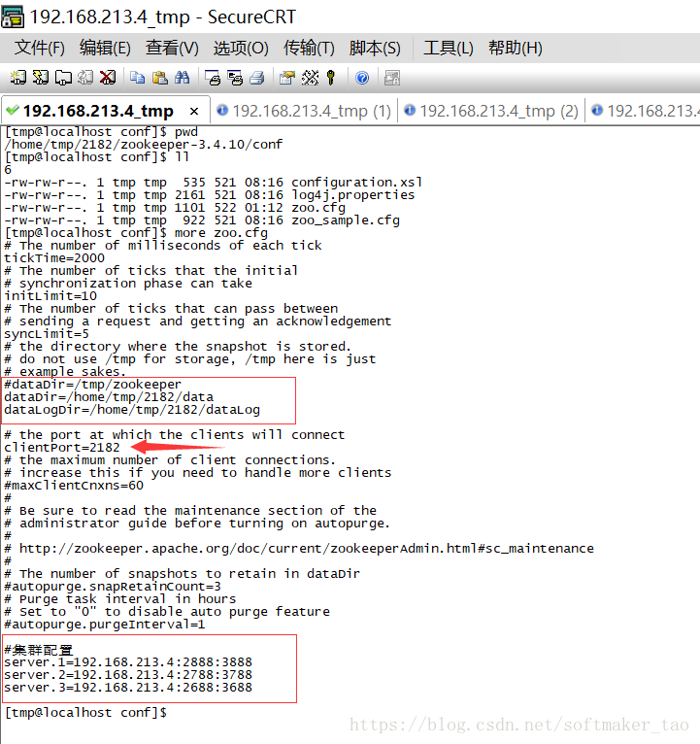Click the Print Screen icon
This screenshot has width=700, height=744.
213,78
